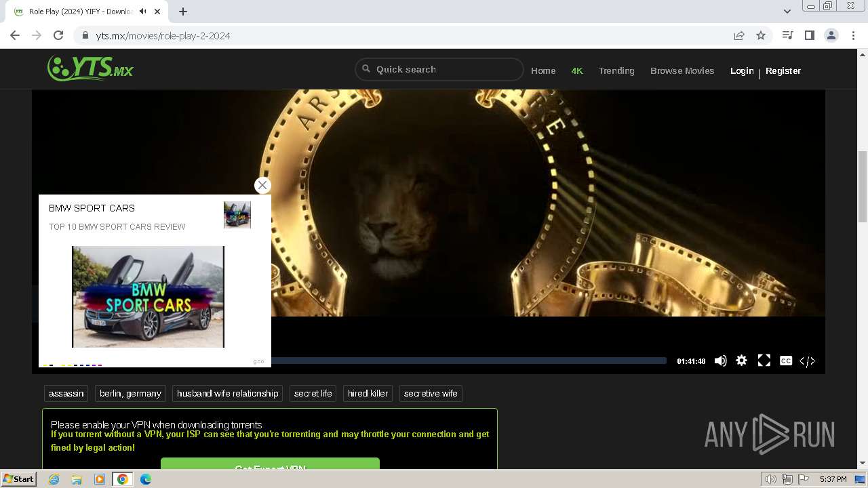Viewport: 868px width, 488px height.
Task: Open the Home menu item
Action: tap(543, 70)
